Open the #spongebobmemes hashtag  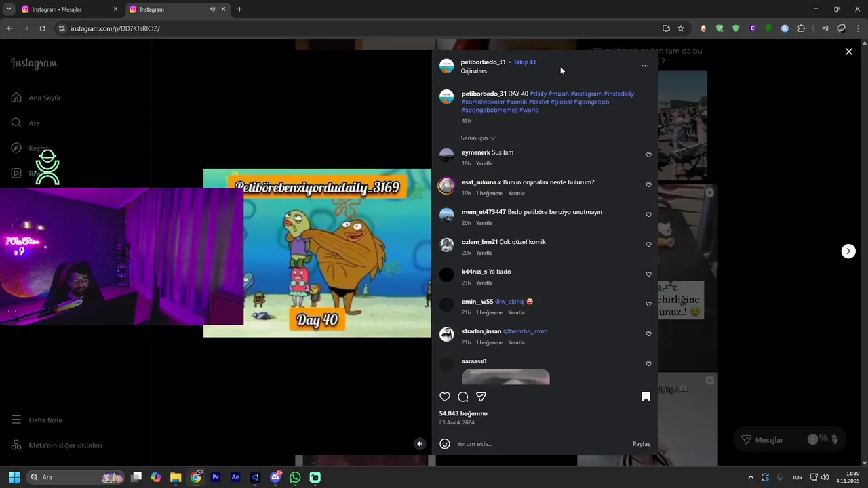490,110
